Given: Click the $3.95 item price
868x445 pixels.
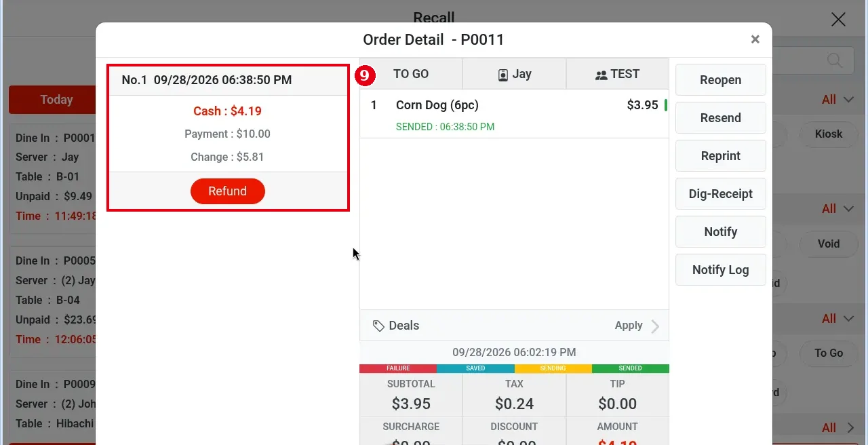Looking at the screenshot, I should [642, 105].
